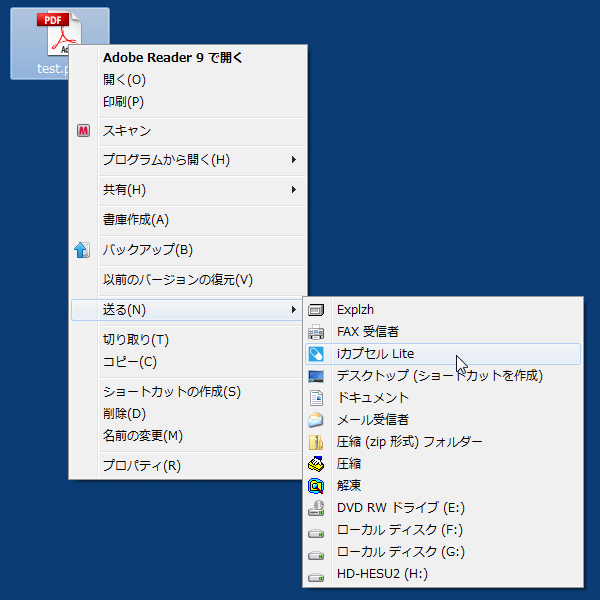Expand the 共有(H) submenu arrow
The width and height of the screenshot is (600, 600).
[293, 189]
